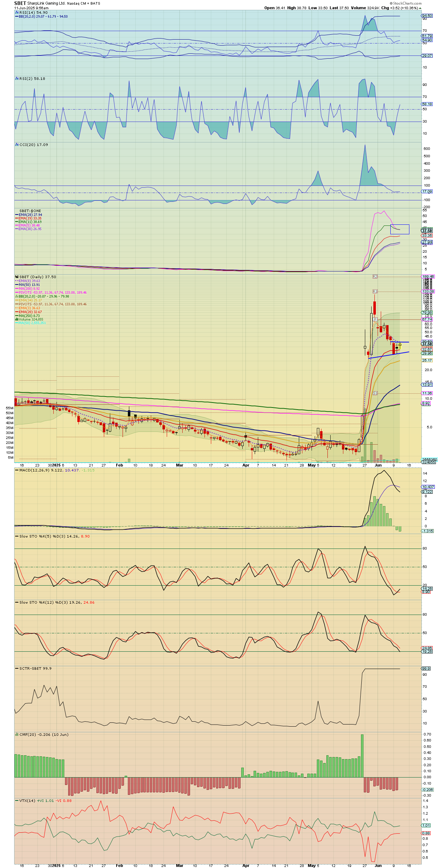Click the cyan MA(50) 2,555,351 volume legend
438x868 pixels.
pos(30,323)
